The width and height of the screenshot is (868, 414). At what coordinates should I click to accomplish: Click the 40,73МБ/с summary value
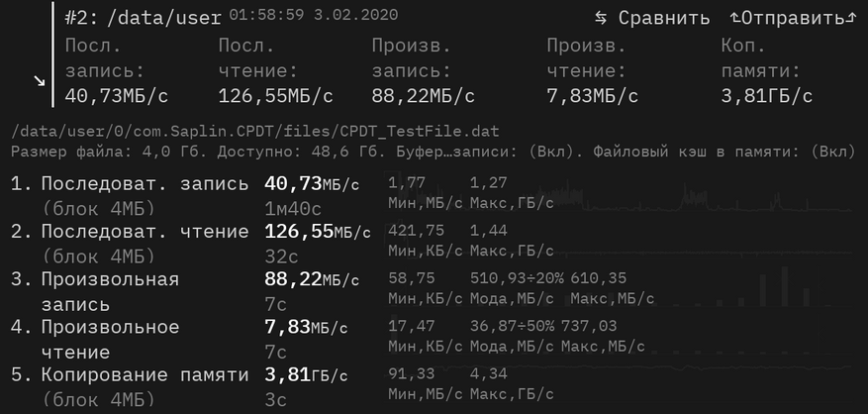[x=116, y=96]
